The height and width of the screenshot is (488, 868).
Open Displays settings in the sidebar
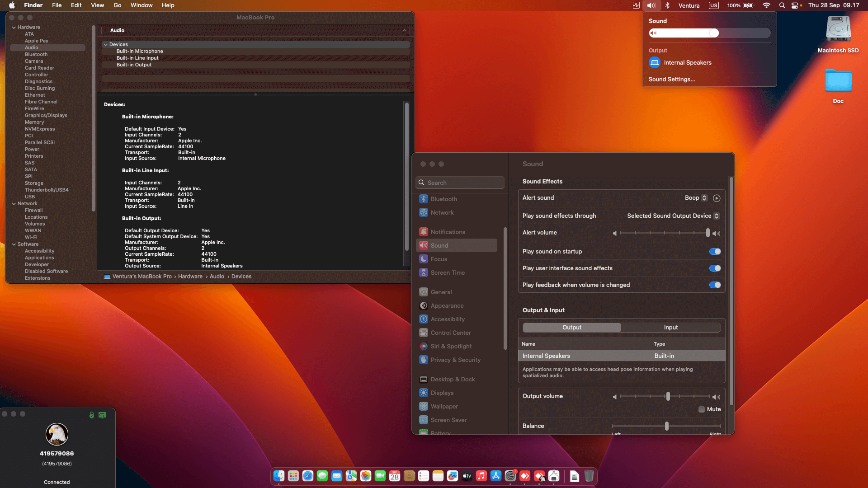pyautogui.click(x=442, y=393)
